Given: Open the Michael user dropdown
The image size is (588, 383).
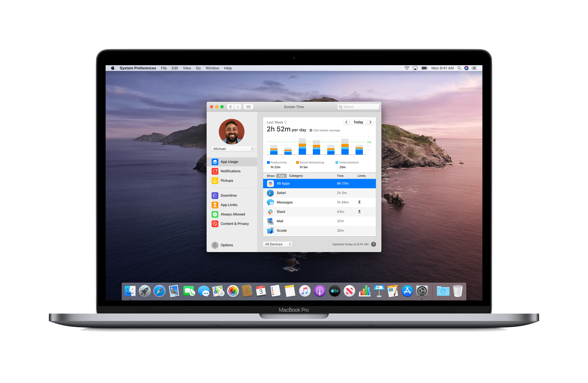Looking at the screenshot, I should click(x=233, y=149).
